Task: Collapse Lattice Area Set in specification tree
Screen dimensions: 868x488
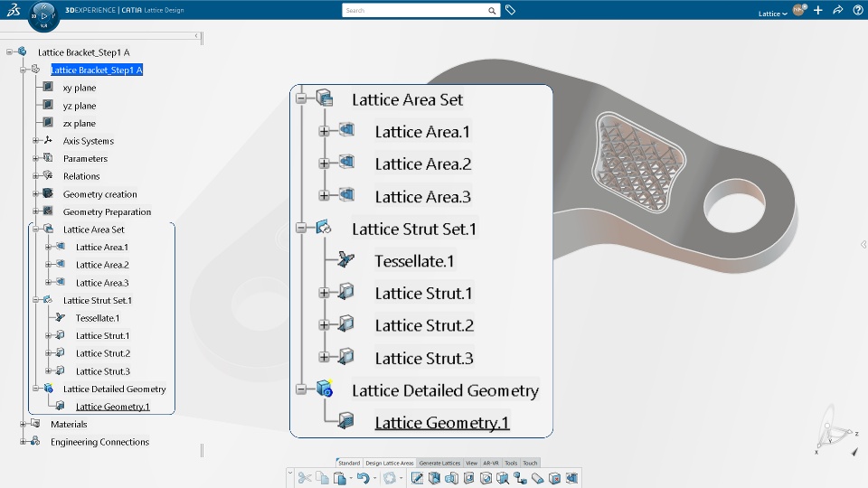Action: coord(35,229)
